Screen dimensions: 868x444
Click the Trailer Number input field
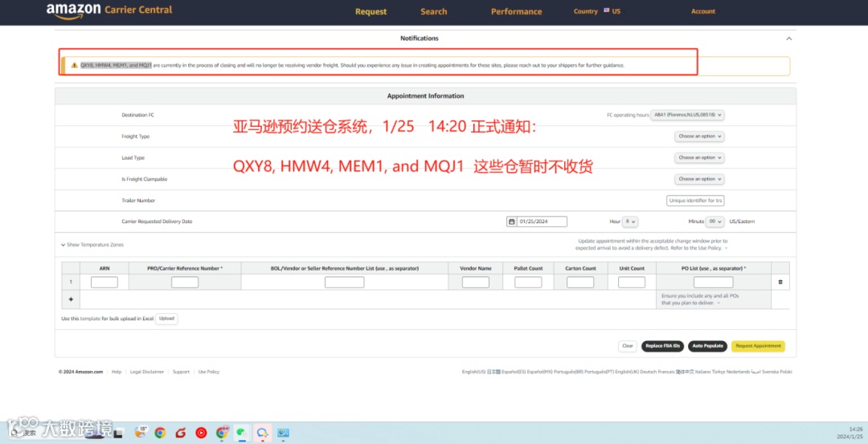[695, 201]
